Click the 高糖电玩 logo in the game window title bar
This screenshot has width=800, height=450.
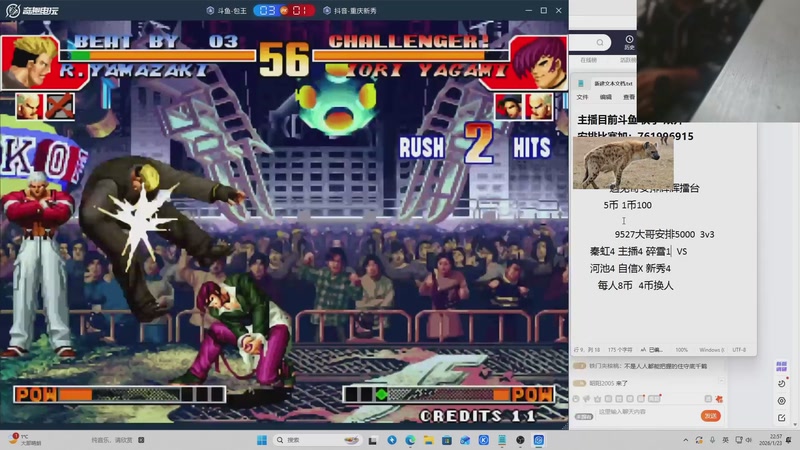click(32, 10)
